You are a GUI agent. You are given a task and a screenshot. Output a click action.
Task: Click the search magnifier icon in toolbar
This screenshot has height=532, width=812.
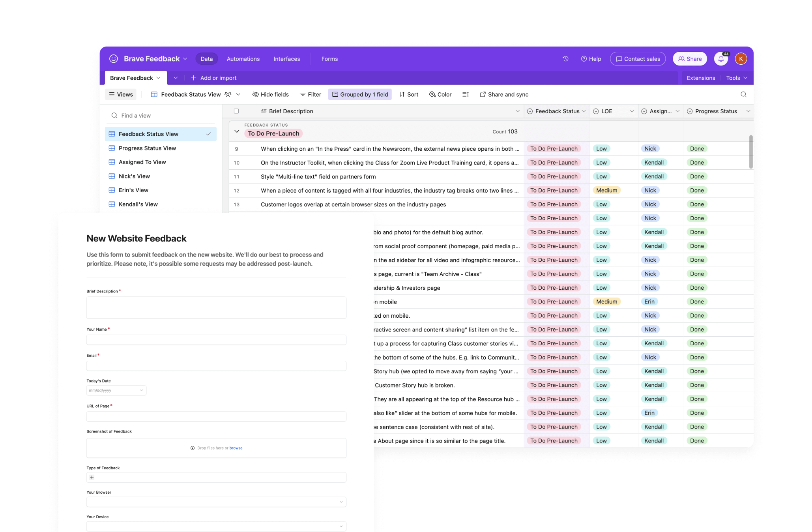(743, 94)
